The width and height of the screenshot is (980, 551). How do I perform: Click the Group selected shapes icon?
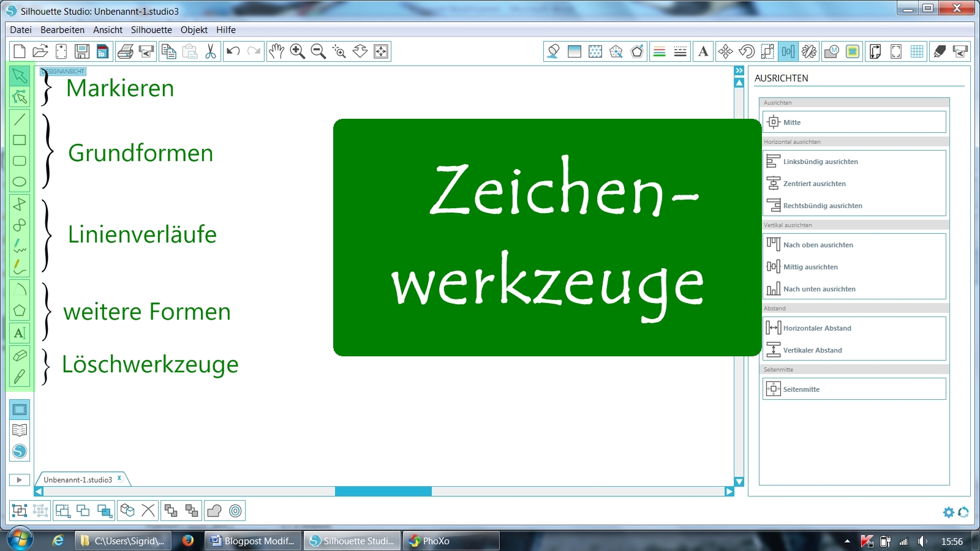20,511
